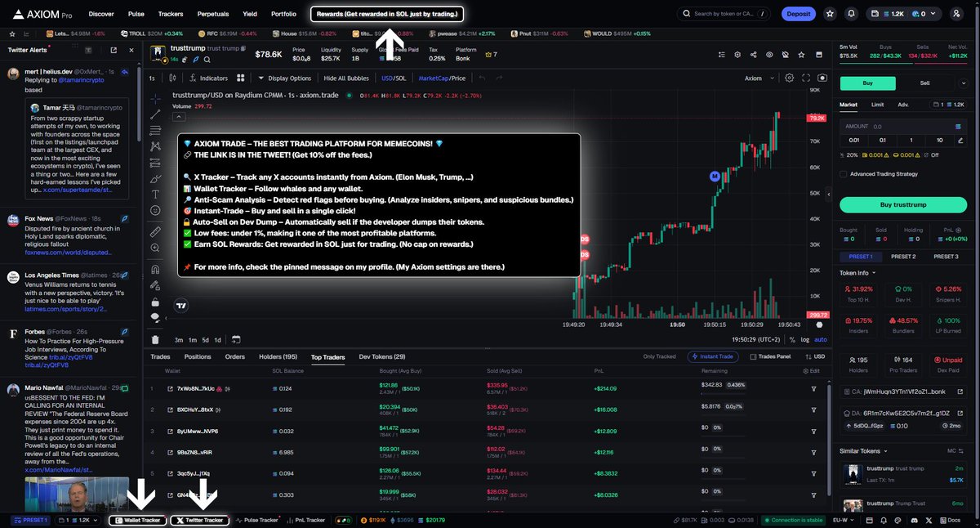Select the magnet mode tool
This screenshot has width=980, height=528.
coord(155,269)
